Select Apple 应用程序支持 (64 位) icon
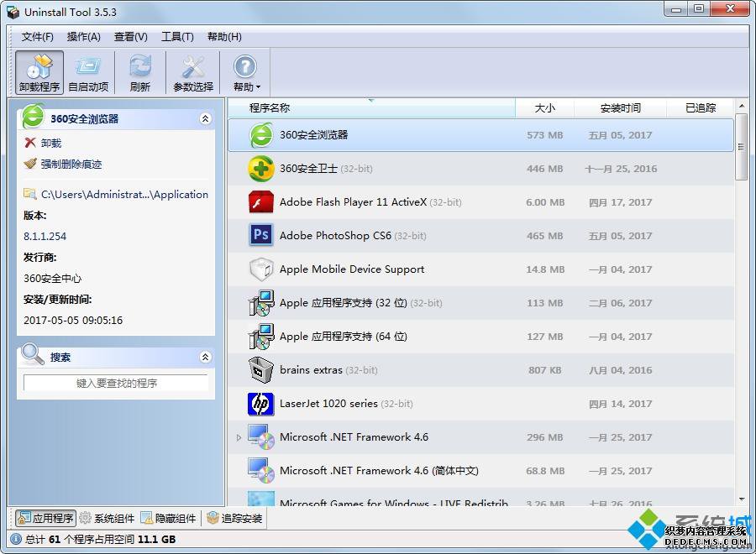This screenshot has width=756, height=554. 261,337
